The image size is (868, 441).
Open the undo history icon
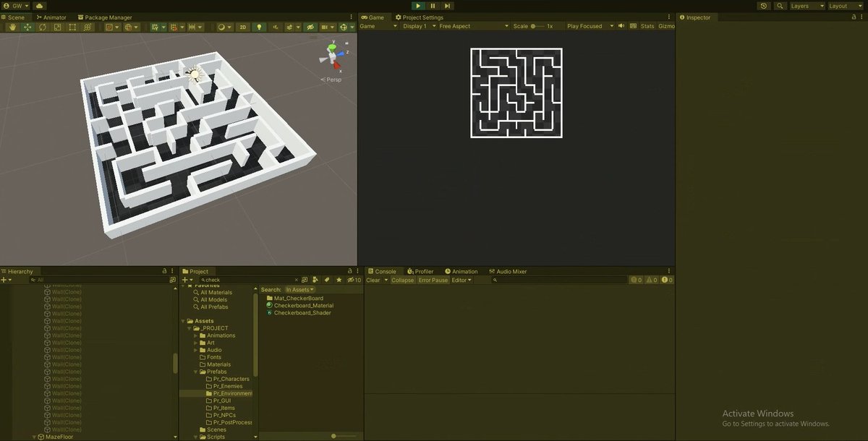tap(764, 6)
